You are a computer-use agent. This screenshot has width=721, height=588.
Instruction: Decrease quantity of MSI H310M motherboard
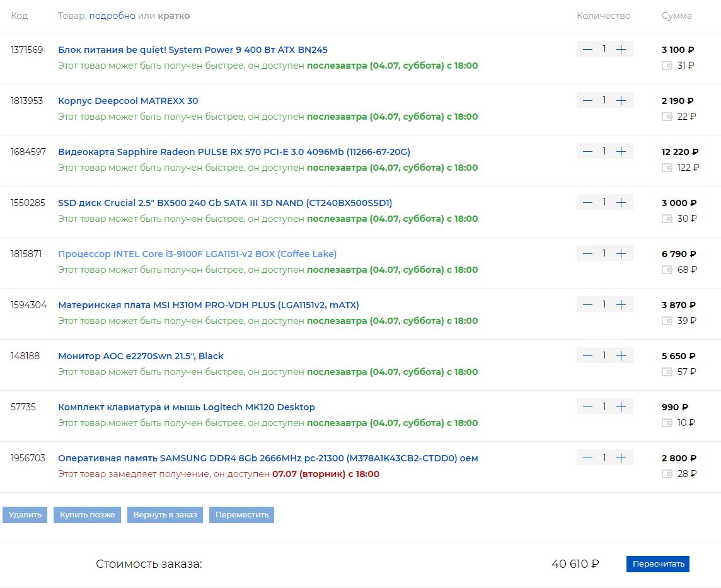[587, 304]
